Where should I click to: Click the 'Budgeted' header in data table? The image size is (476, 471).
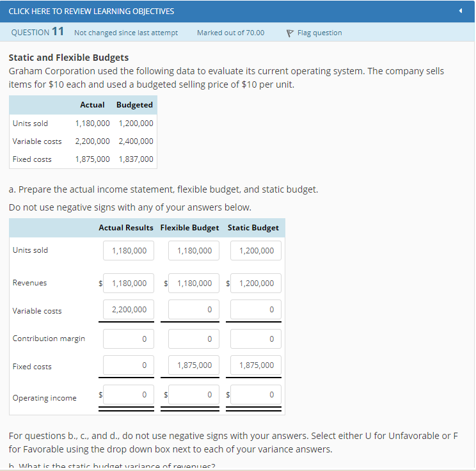coord(134,105)
